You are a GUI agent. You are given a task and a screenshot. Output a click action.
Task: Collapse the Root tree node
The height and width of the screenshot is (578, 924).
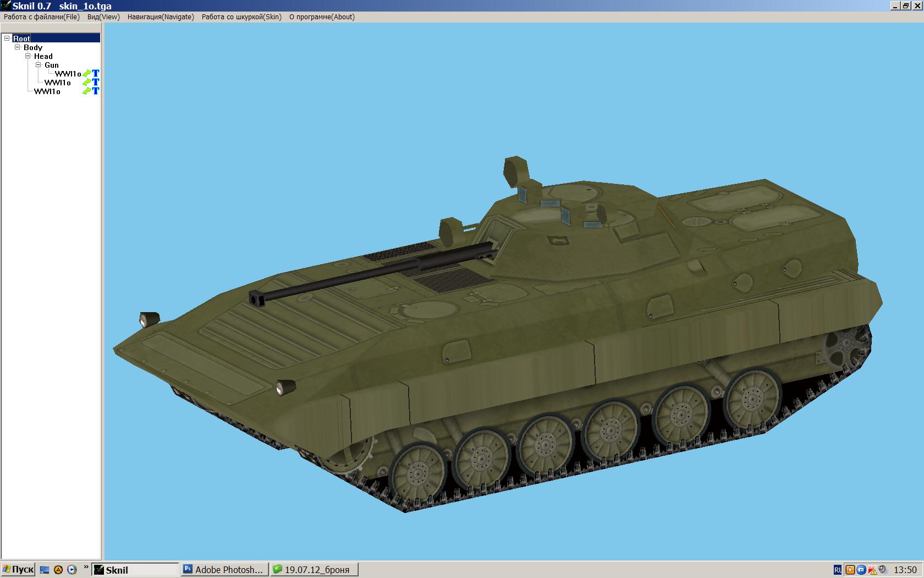pos(7,39)
